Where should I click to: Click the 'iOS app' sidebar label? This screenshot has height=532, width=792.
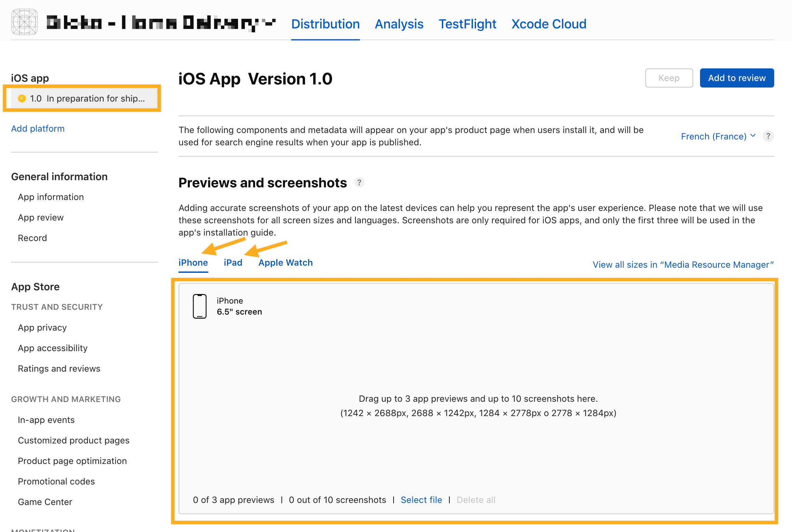[x=30, y=78]
